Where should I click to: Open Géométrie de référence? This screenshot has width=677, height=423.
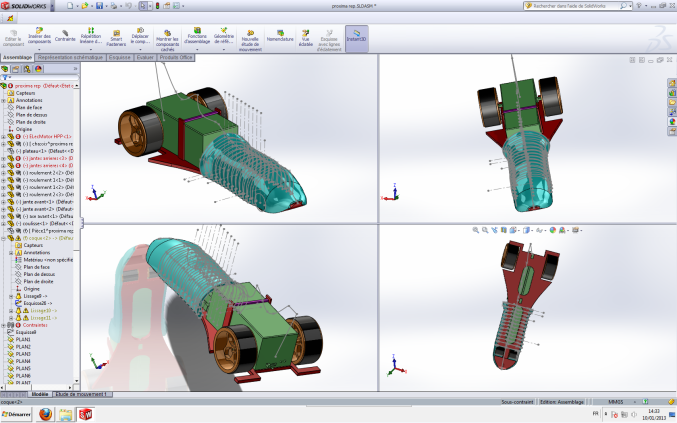point(224,36)
